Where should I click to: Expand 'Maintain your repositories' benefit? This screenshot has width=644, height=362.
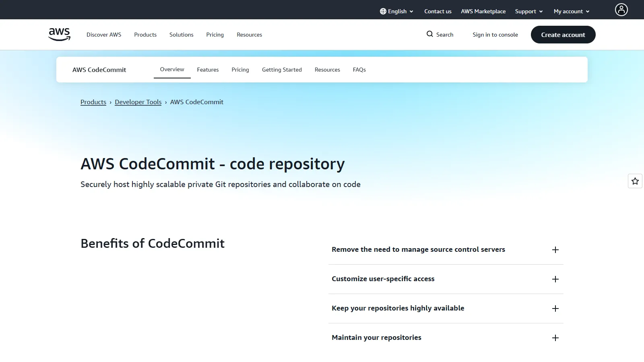point(555,338)
